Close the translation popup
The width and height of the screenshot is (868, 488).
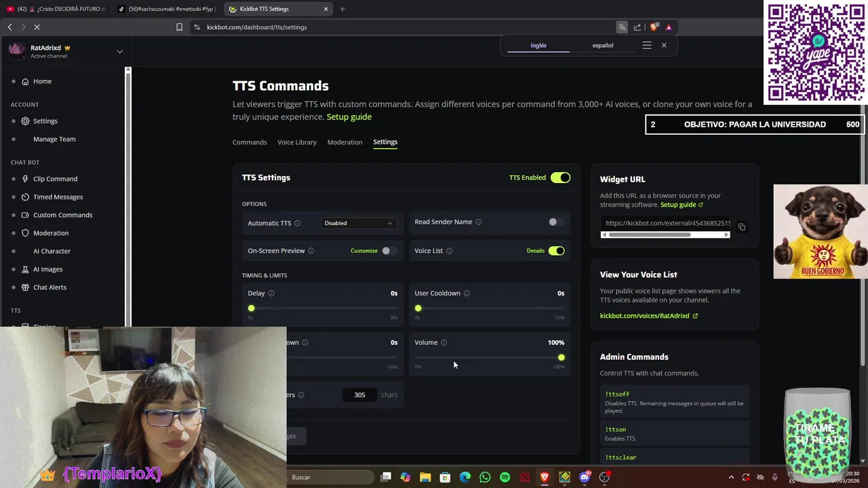pyautogui.click(x=664, y=45)
